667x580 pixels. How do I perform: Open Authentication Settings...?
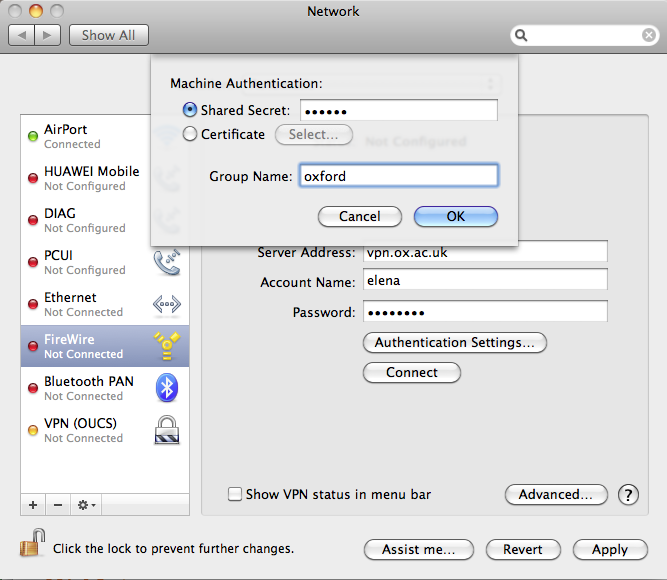455,343
